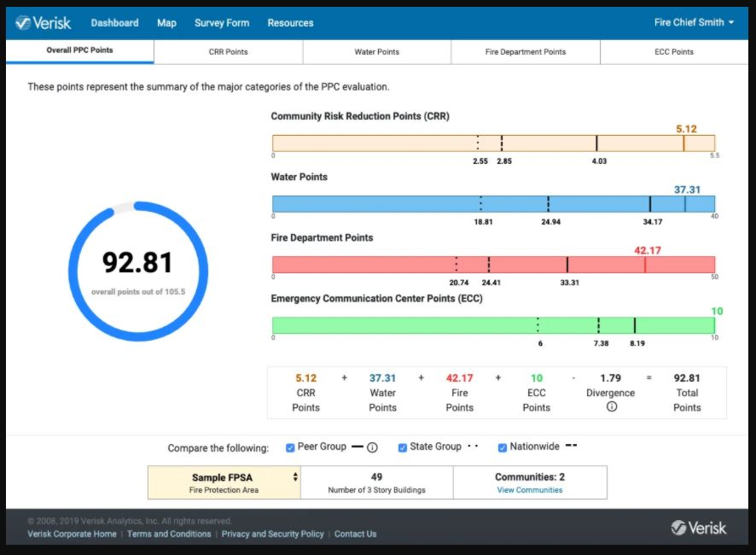This screenshot has width=756, height=555.
Task: Open the Survey Form page
Action: [222, 23]
